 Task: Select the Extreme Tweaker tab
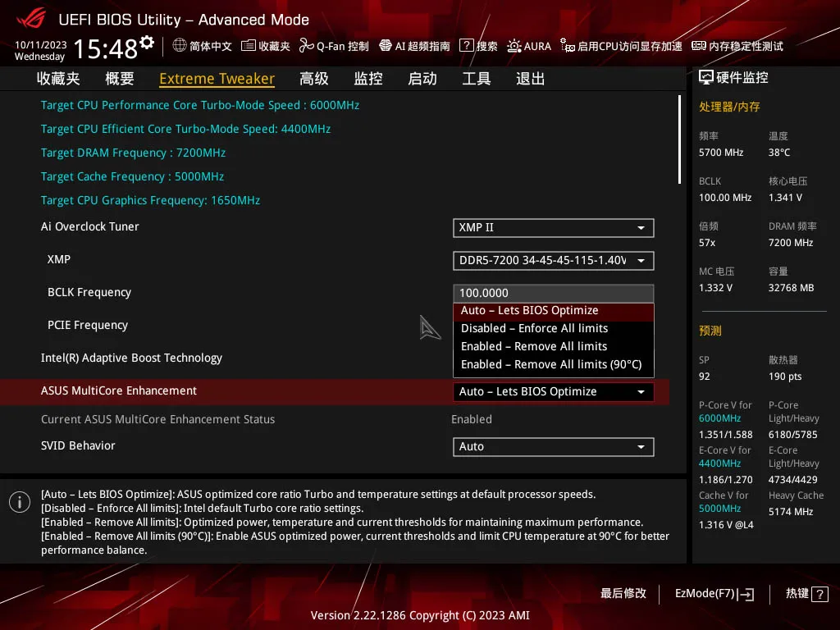(x=217, y=79)
